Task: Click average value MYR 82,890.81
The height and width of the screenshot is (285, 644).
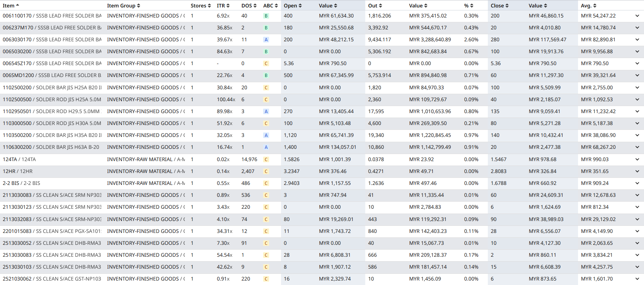Action: (x=598, y=39)
